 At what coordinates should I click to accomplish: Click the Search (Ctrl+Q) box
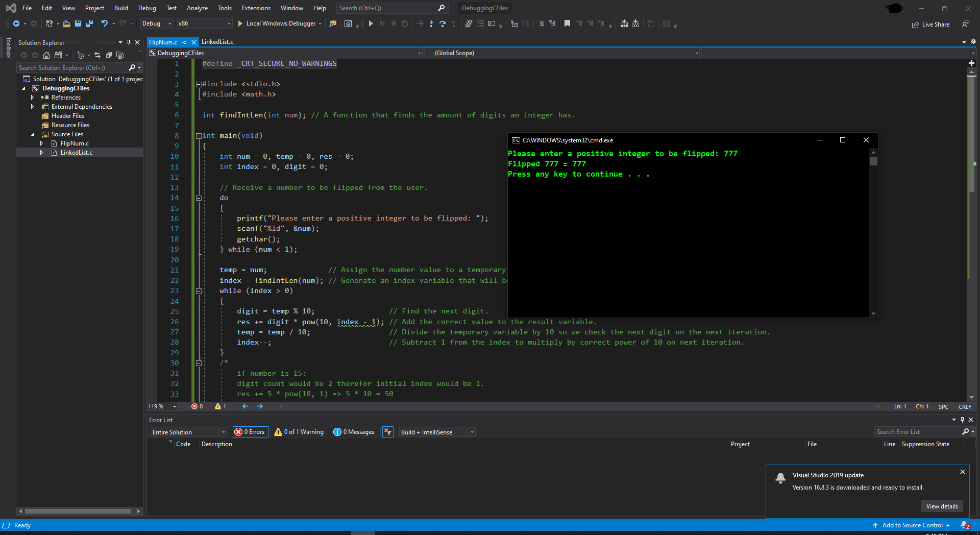pyautogui.click(x=391, y=8)
